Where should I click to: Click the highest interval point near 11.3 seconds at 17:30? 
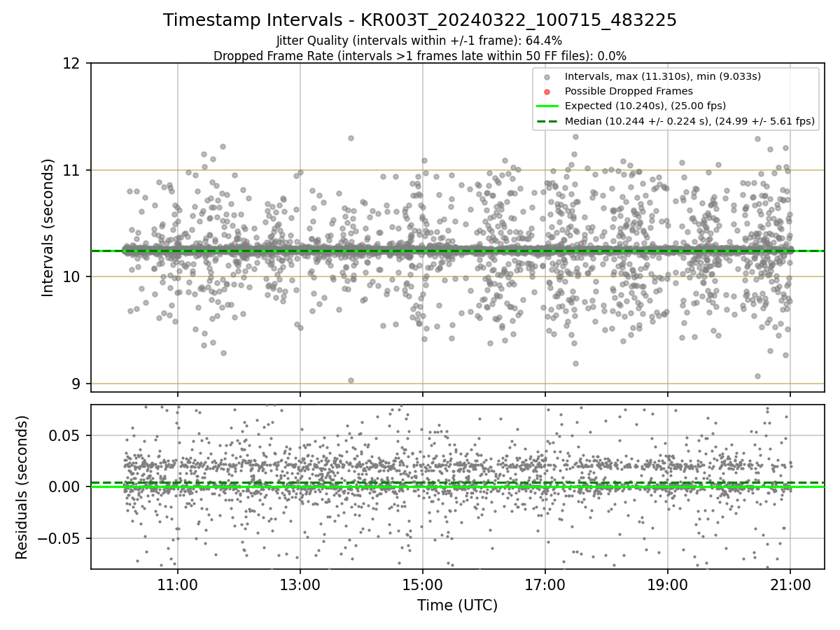click(x=575, y=137)
